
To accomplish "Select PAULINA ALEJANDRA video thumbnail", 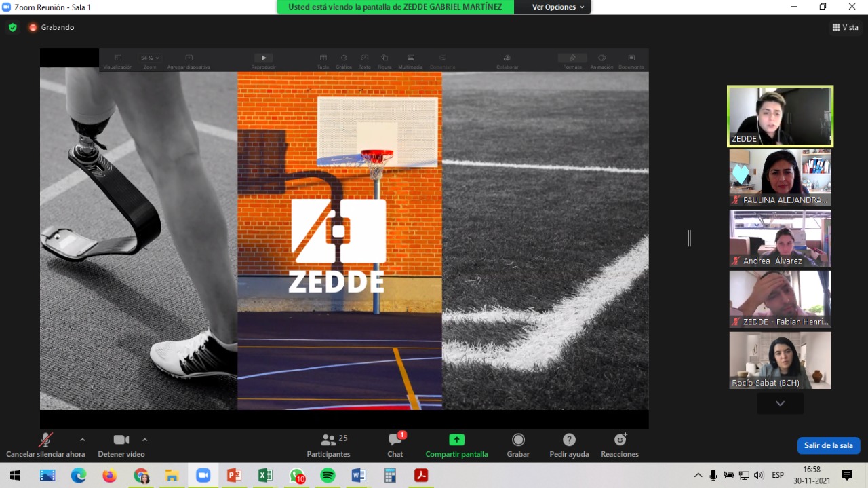I will 780,177.
